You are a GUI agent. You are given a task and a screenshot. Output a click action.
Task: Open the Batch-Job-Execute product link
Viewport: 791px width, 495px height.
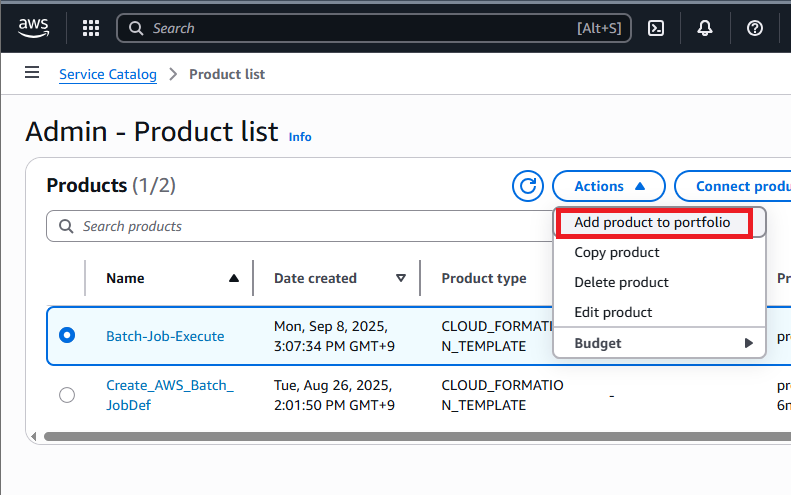[165, 336]
